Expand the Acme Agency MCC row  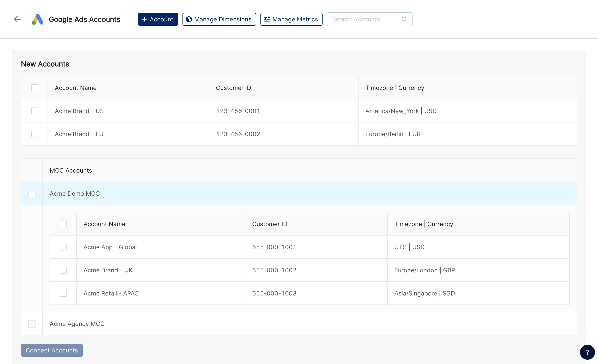(x=32, y=324)
